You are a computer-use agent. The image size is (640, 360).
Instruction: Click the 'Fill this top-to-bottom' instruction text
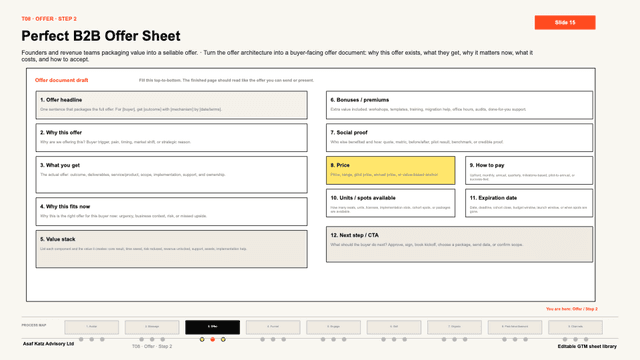click(227, 80)
